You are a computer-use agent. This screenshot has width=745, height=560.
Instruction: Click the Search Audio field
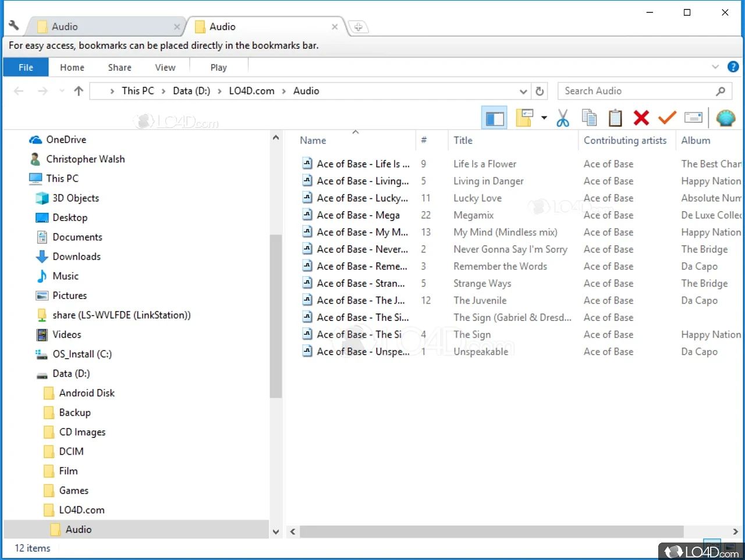pos(645,91)
